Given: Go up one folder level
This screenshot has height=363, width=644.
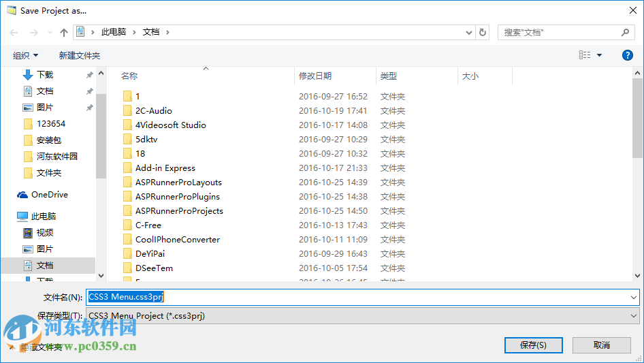Looking at the screenshot, I should (64, 33).
